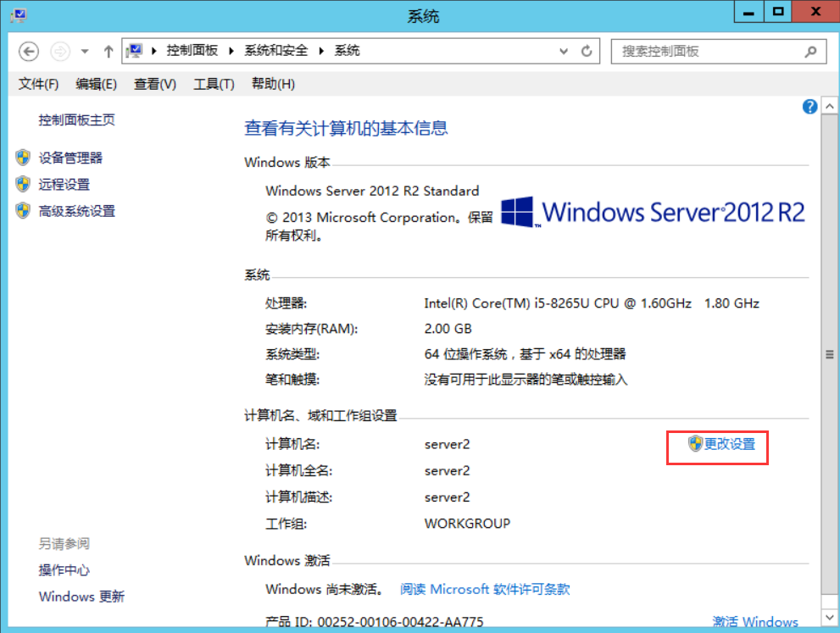Image resolution: width=840 pixels, height=633 pixels.
Task: Expand the arrow after 控制面板 breadcrumb
Action: [231, 51]
